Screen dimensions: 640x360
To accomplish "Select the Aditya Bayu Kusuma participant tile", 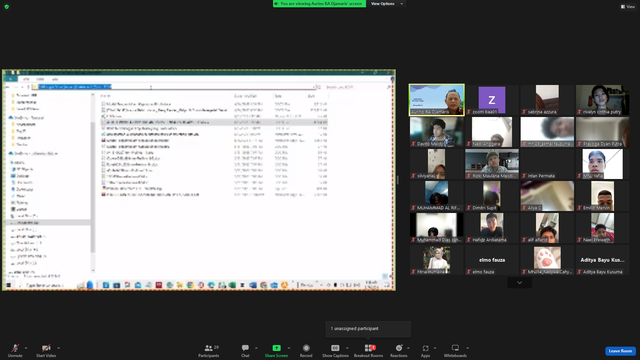I will 602,260.
